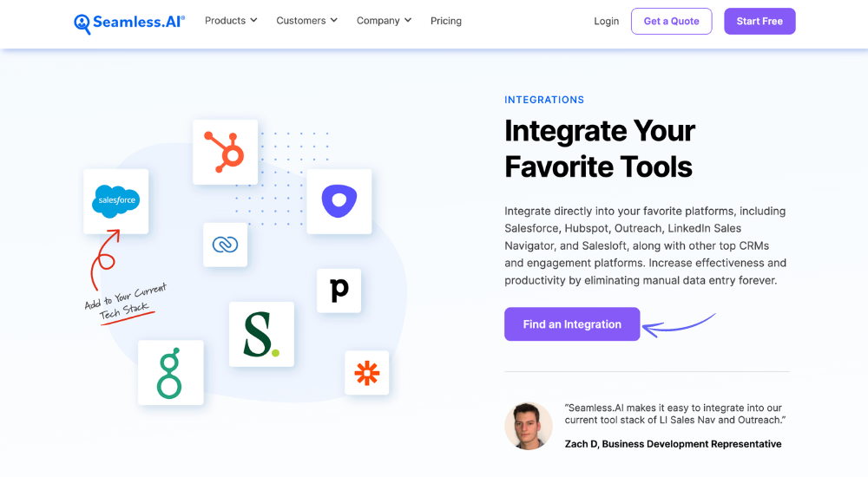Click Zach D's testimonial photo

(x=528, y=426)
